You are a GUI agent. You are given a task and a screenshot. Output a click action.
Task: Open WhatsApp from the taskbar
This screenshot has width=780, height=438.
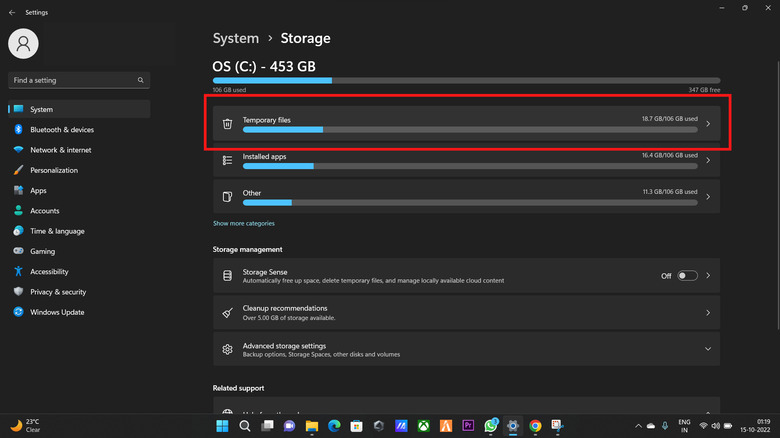(491, 425)
